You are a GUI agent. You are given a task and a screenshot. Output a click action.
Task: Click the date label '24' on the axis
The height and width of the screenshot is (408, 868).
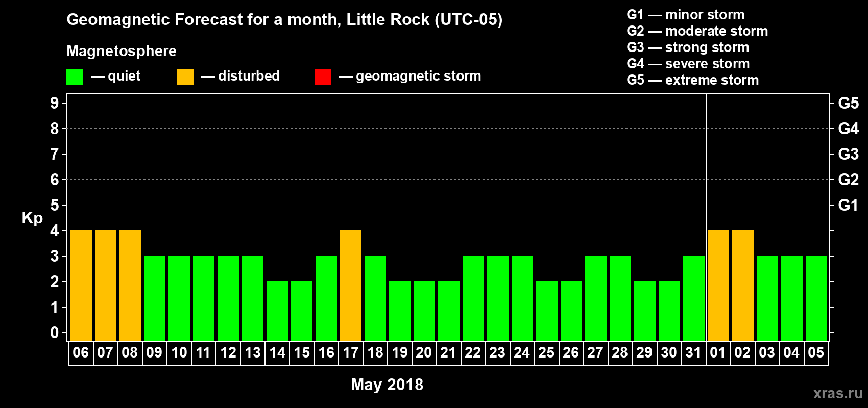[522, 353]
